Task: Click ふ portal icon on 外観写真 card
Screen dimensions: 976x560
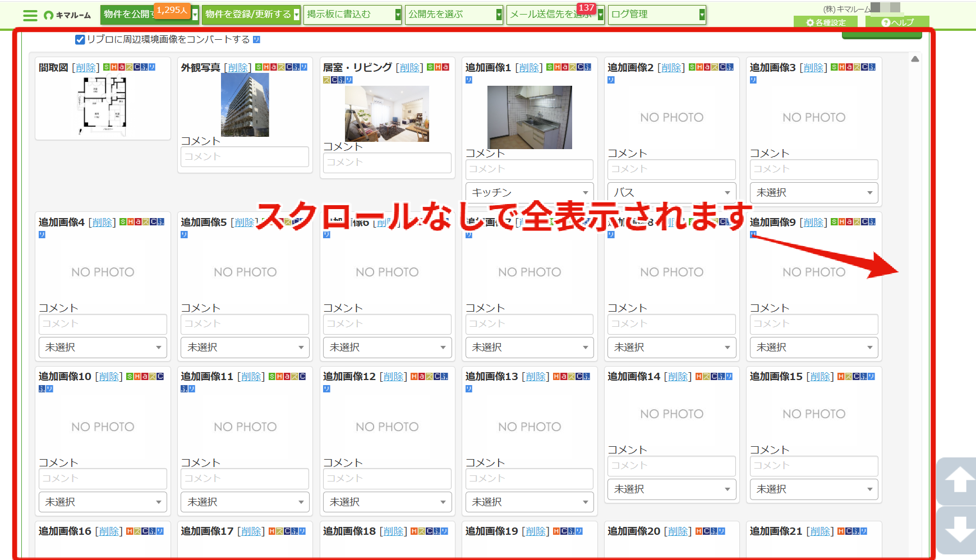Action: point(296,67)
